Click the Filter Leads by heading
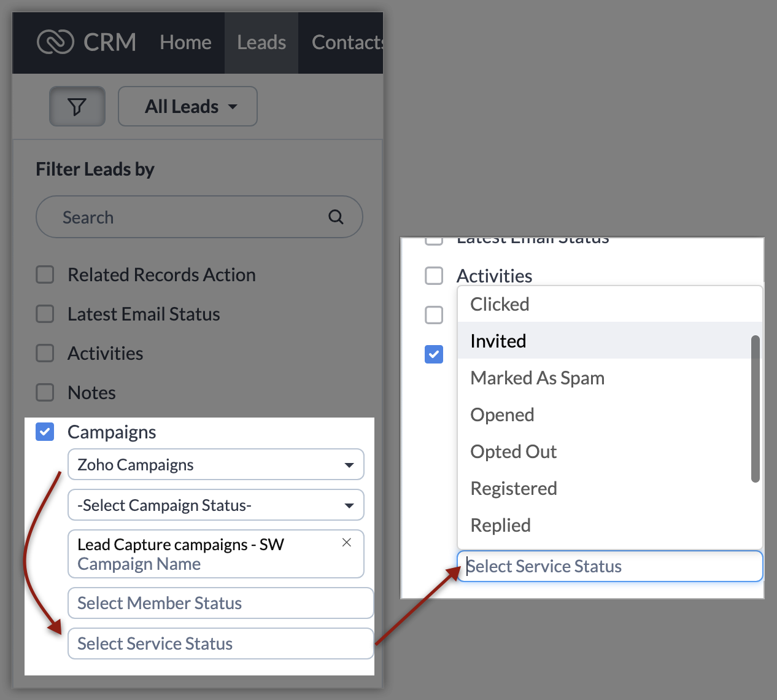 pos(95,169)
